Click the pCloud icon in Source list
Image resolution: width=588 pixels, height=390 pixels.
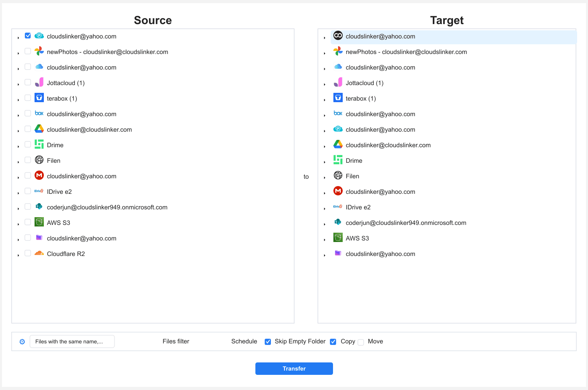(x=39, y=36)
